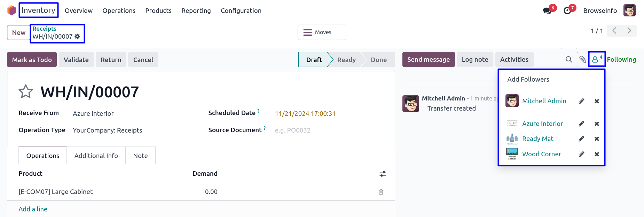The width and height of the screenshot is (644, 217).
Task: Select the Ready status stage
Action: pos(346,60)
